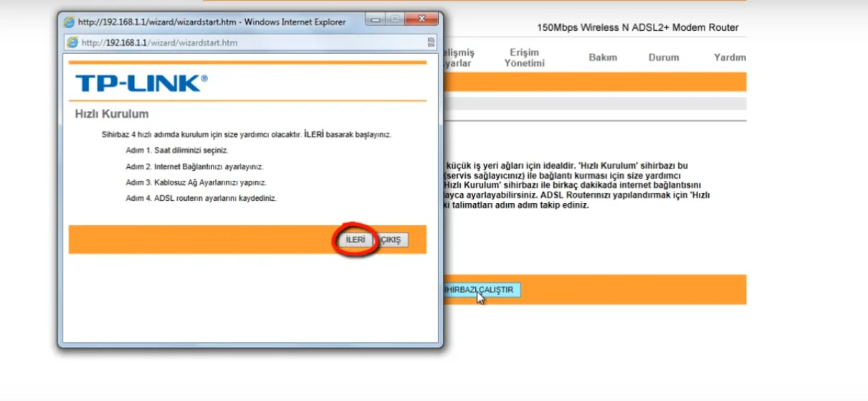Open the Bakım tab in router page
Screen dimensions: 868x401
(603, 57)
